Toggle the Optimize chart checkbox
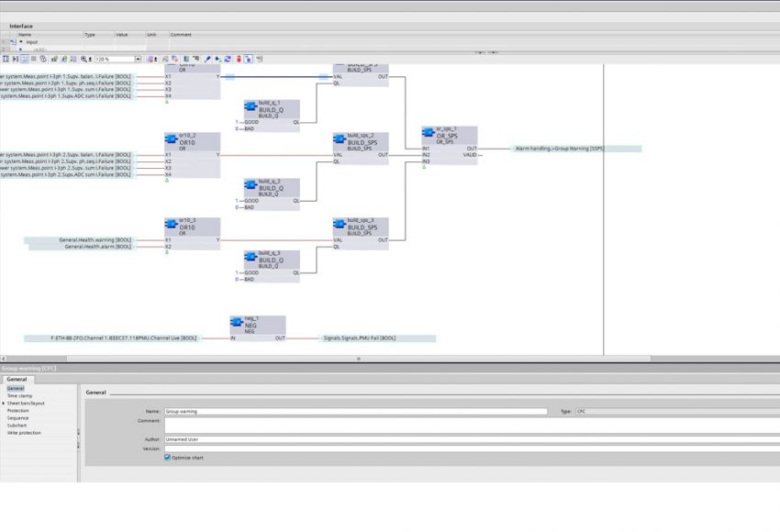 pos(167,457)
